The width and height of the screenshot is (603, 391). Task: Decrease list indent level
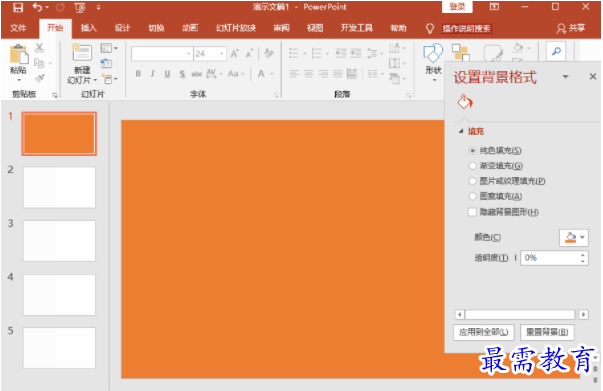(341, 53)
